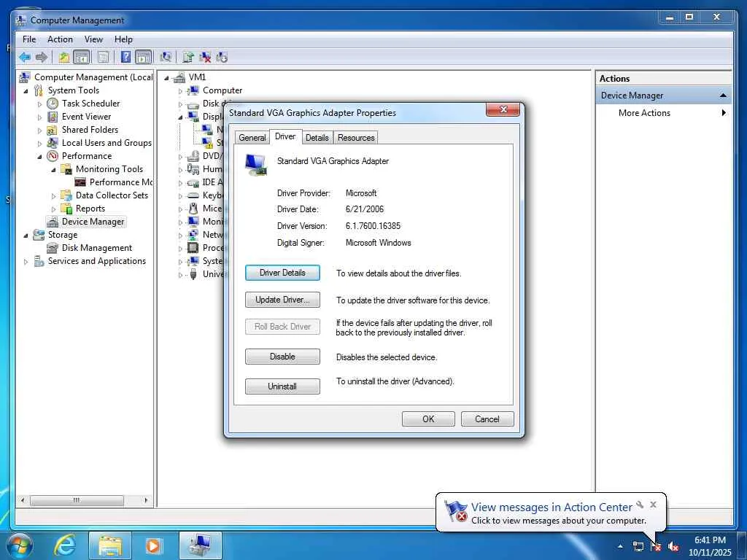Click View messages in Action Center
The width and height of the screenshot is (747, 560).
[x=551, y=507]
